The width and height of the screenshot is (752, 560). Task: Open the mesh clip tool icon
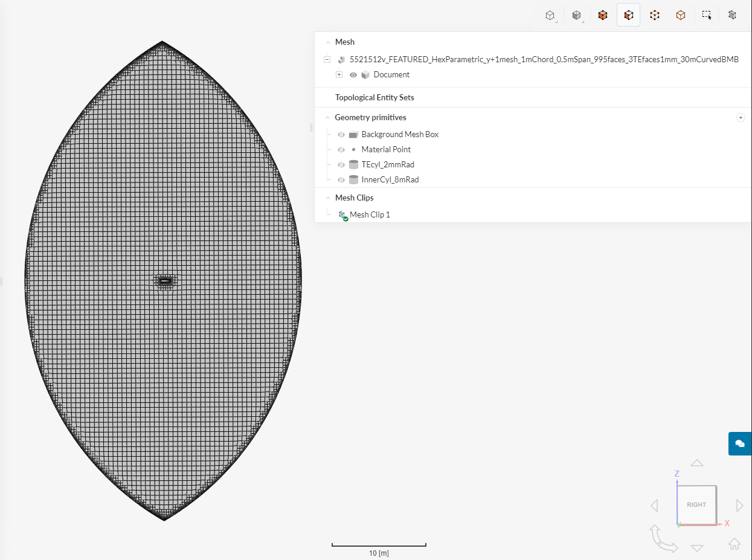coord(733,15)
